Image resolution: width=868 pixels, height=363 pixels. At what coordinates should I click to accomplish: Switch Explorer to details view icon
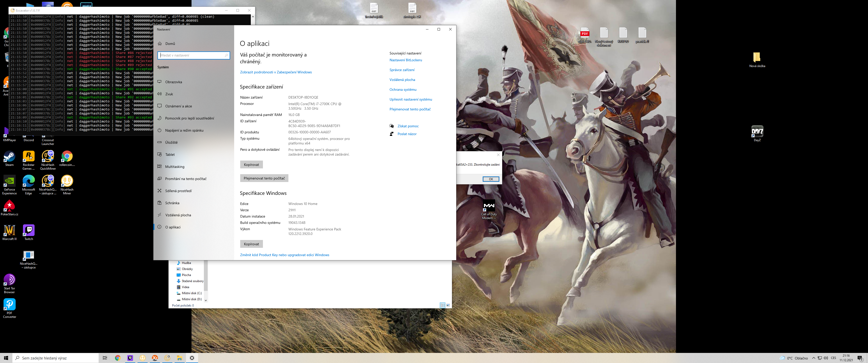click(442, 306)
